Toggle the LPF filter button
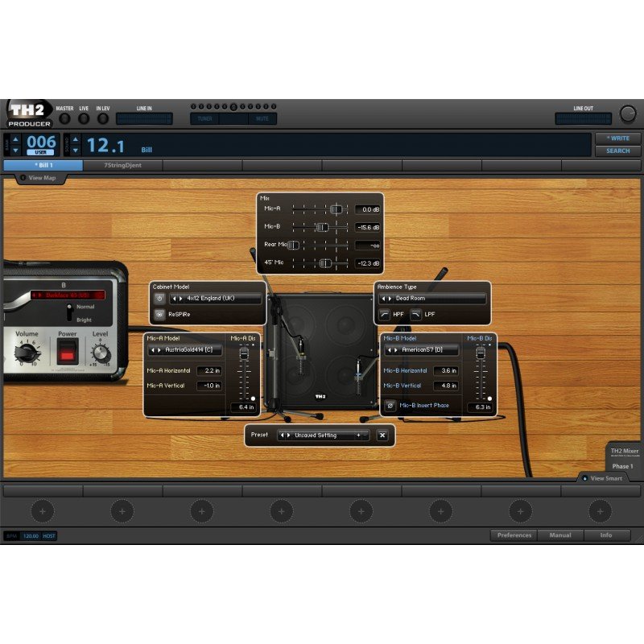 pyautogui.click(x=416, y=315)
